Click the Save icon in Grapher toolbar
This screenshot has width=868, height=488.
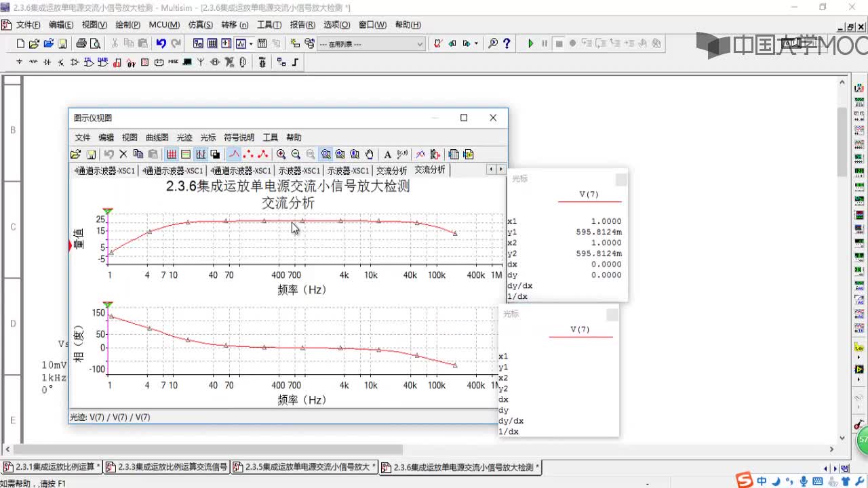coord(91,155)
